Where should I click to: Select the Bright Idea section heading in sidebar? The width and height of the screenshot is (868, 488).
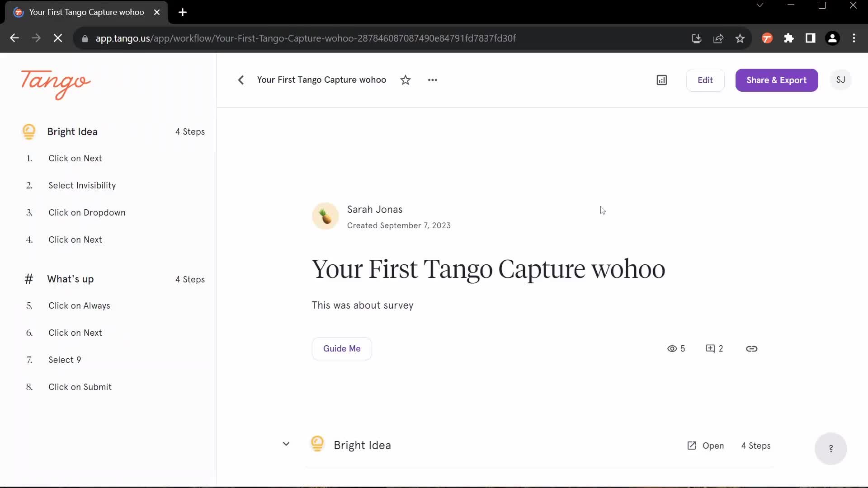coord(72,131)
